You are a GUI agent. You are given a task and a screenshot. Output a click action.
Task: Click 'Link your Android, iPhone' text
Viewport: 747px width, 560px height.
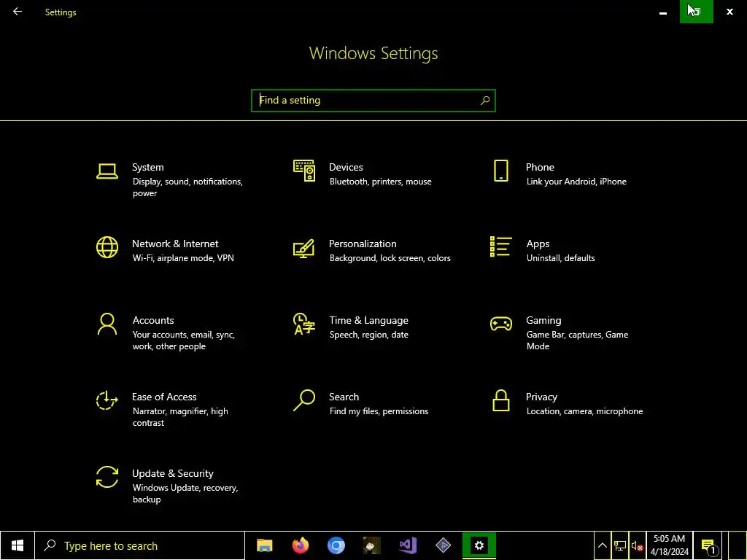[576, 182]
